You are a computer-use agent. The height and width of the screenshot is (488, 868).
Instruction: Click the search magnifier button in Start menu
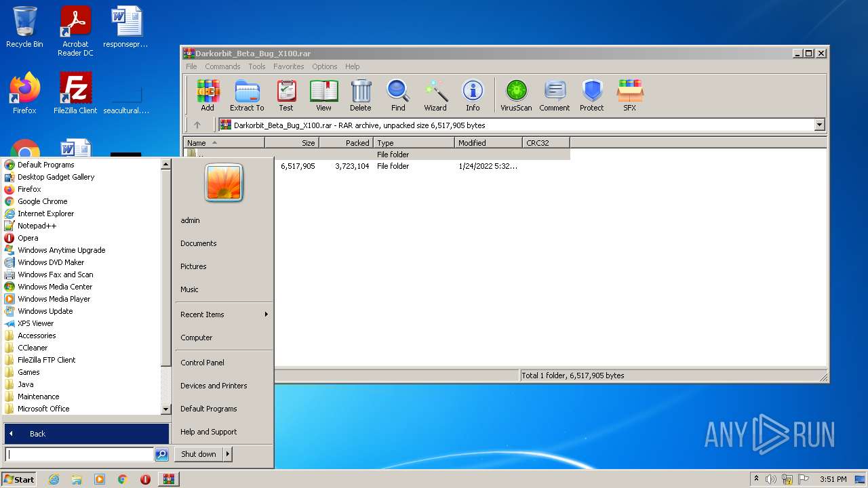(x=161, y=454)
